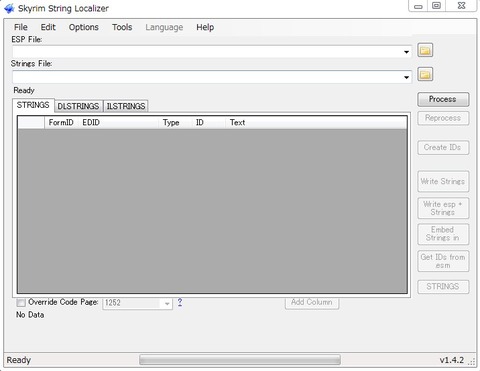Open the code page 1252 dropdown
The height and width of the screenshot is (371, 480).
click(137, 303)
